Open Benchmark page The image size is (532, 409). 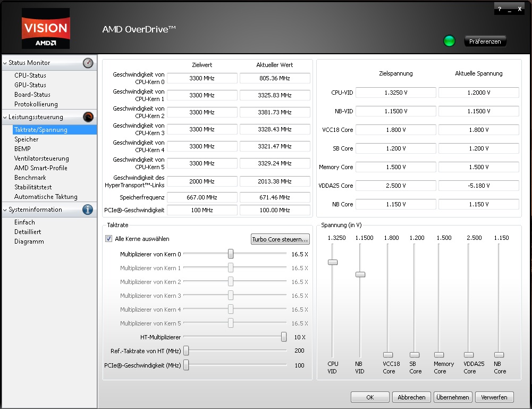(x=30, y=178)
